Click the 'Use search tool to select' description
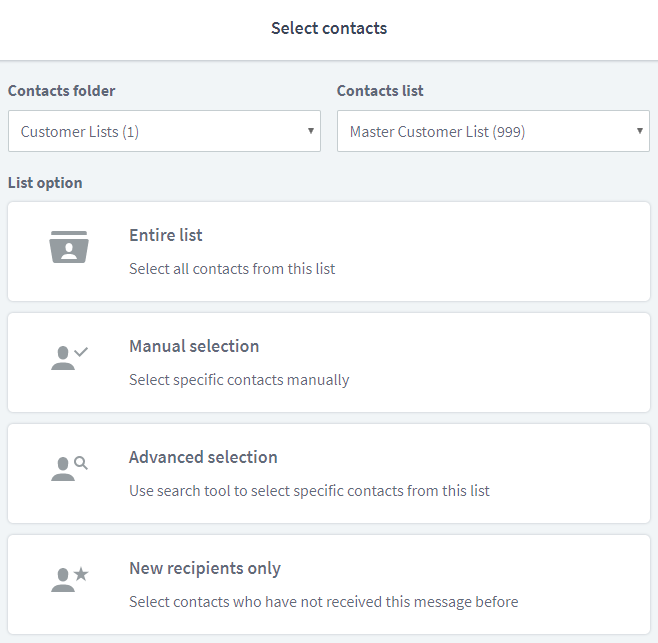 (x=309, y=491)
